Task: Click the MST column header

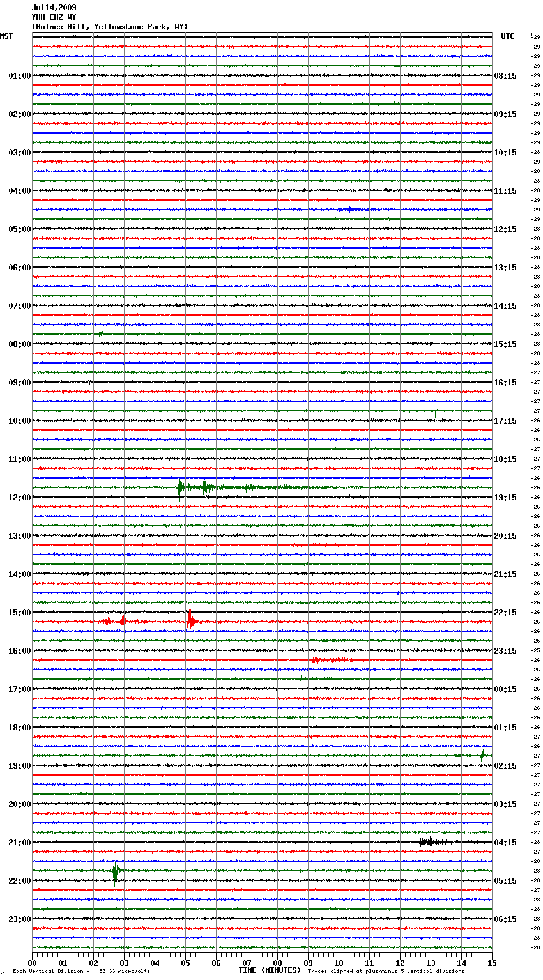Action: (x=6, y=36)
